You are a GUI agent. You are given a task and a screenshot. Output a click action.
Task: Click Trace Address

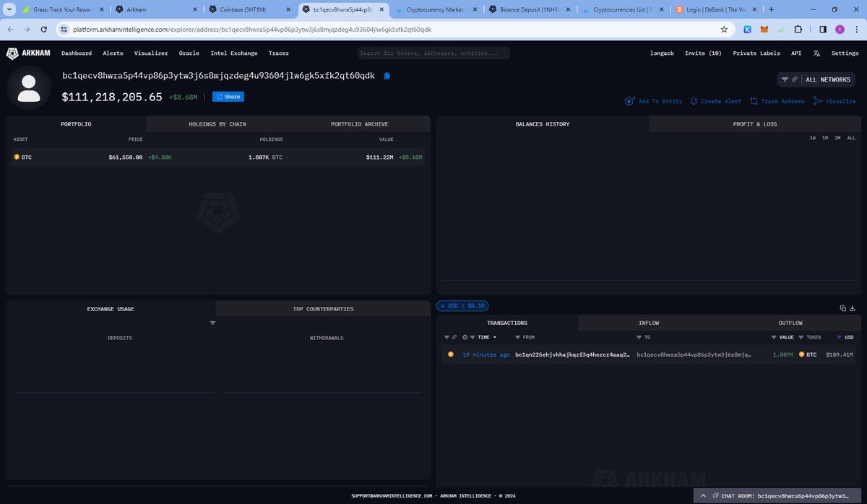pos(777,101)
